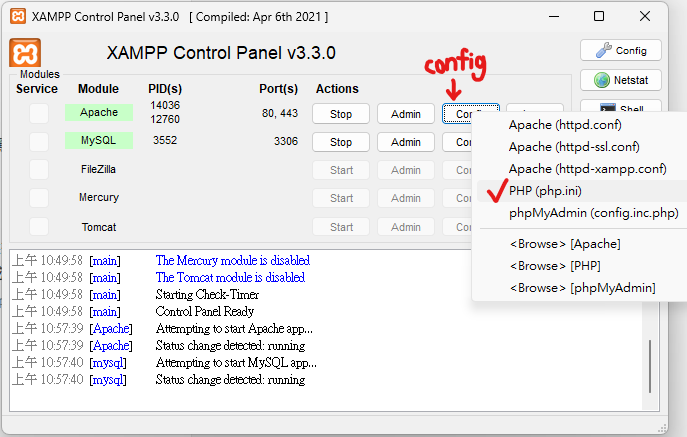Start the Tomcat module
Viewport: 687px width, 437px height.
[x=341, y=227]
